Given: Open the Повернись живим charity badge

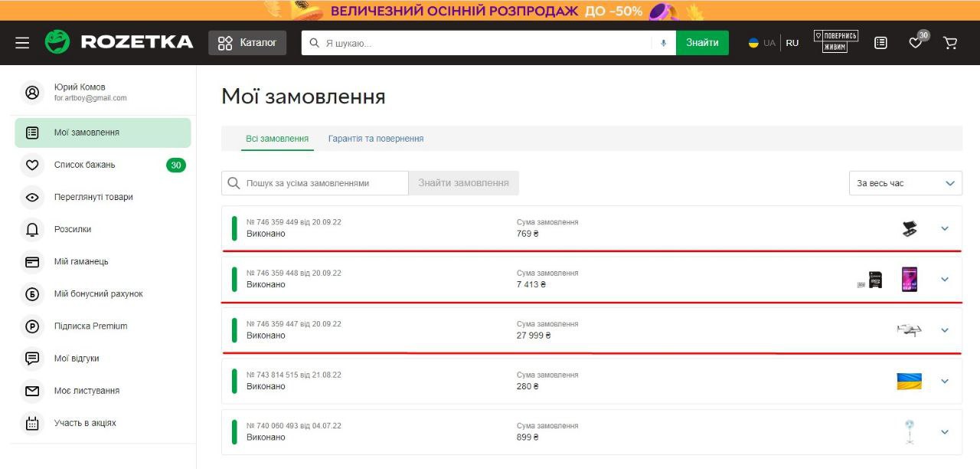Looking at the screenshot, I should tap(835, 42).
